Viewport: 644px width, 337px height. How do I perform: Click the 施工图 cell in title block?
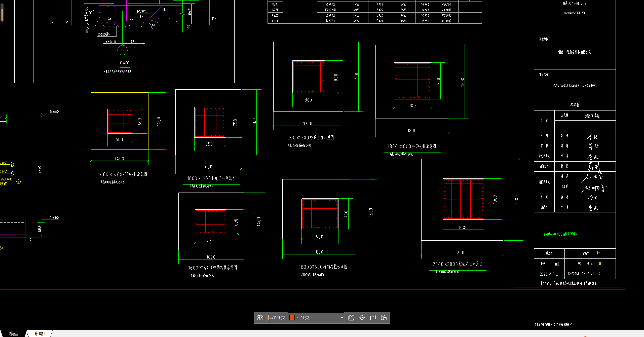(549, 253)
